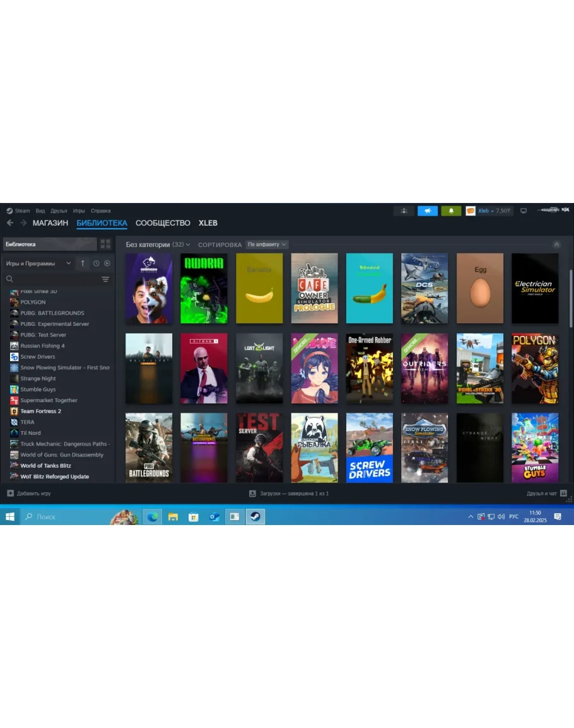574x728 pixels.
Task: Open the По алфавиту sort dropdown
Action: click(x=267, y=244)
